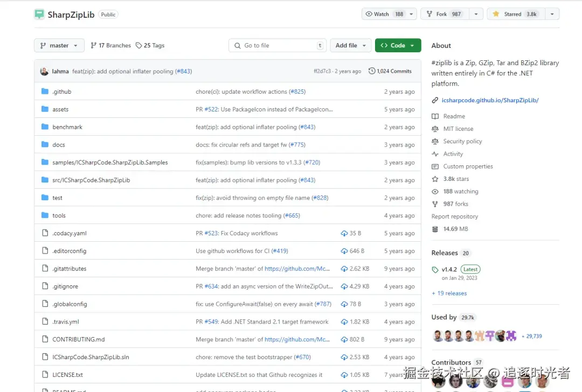The width and height of the screenshot is (582, 392).
Task: Open icsharpcode.github.io/SharpZipLib link
Action: coord(490,100)
